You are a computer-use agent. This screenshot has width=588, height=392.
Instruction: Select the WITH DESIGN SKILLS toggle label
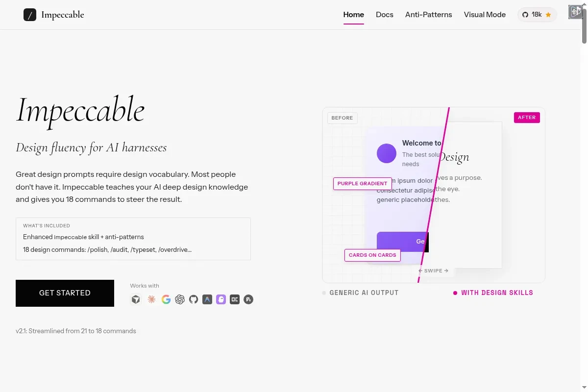click(x=496, y=293)
